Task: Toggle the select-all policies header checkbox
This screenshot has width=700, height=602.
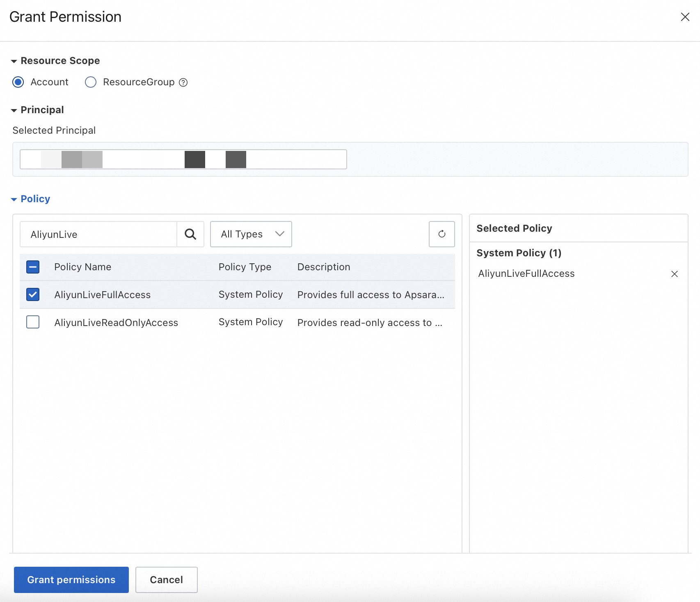Action: tap(33, 267)
